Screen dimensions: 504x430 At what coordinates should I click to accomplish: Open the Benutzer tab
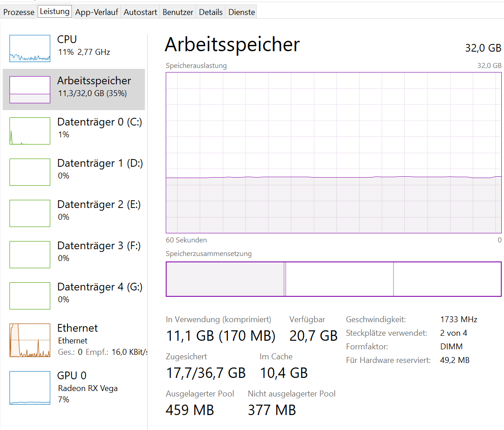coord(178,12)
